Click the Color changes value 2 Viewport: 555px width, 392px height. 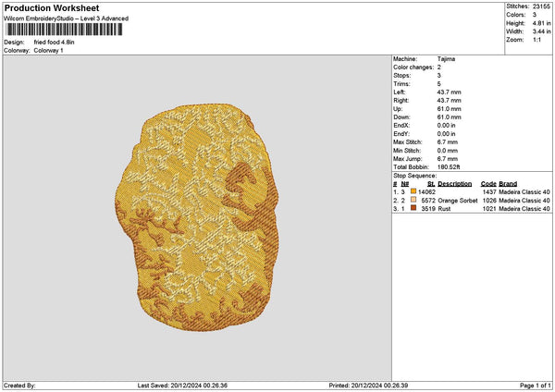(439, 67)
